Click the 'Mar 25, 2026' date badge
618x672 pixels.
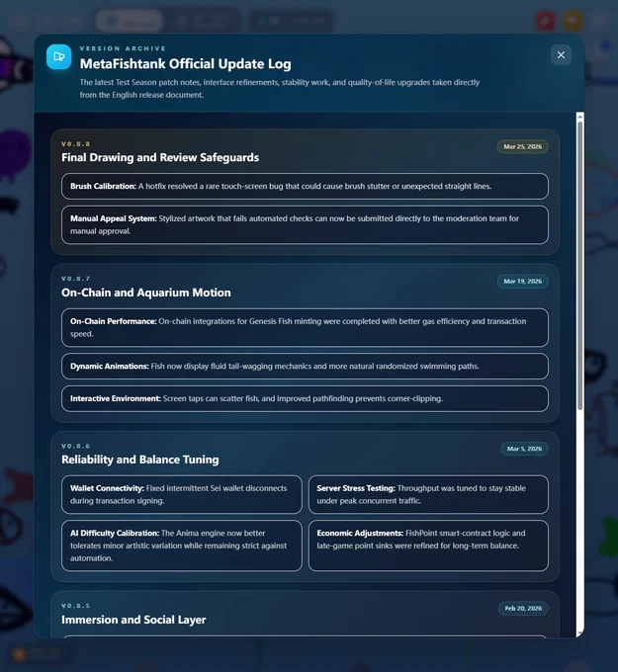pyautogui.click(x=522, y=146)
